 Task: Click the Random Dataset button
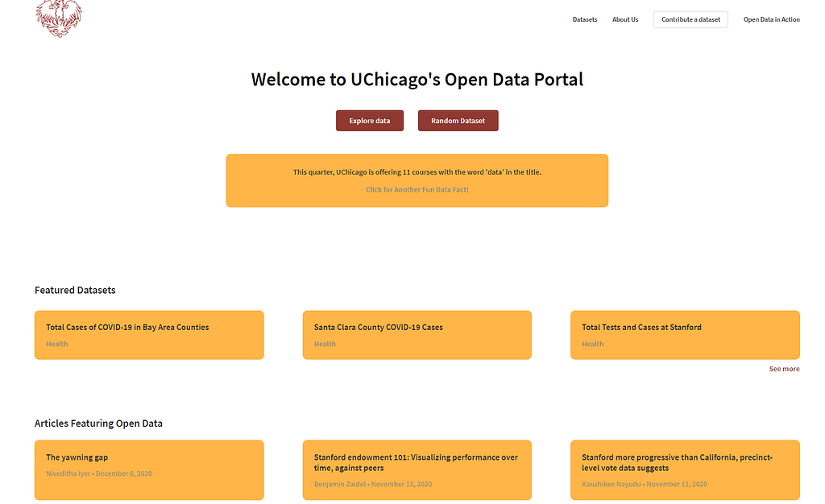458,120
